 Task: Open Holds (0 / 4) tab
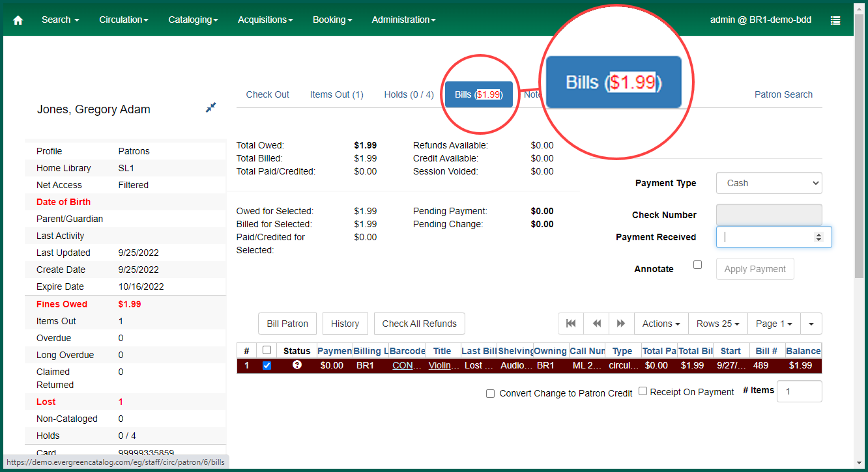(409, 94)
